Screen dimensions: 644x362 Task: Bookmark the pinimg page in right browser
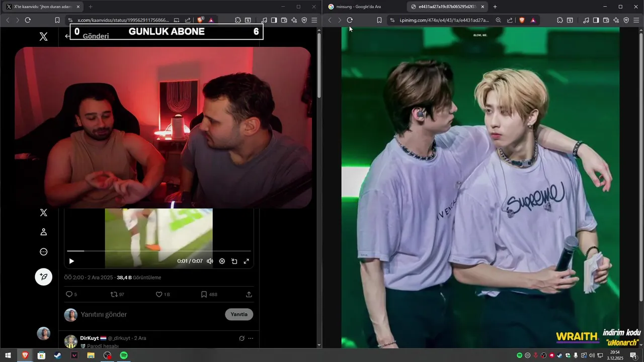pos(379,20)
